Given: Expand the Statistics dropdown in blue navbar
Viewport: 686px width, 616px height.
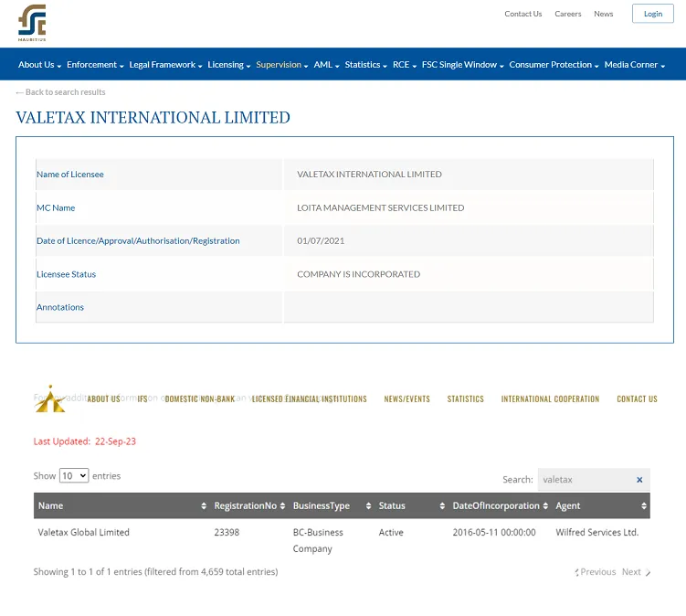Looking at the screenshot, I should pos(365,65).
